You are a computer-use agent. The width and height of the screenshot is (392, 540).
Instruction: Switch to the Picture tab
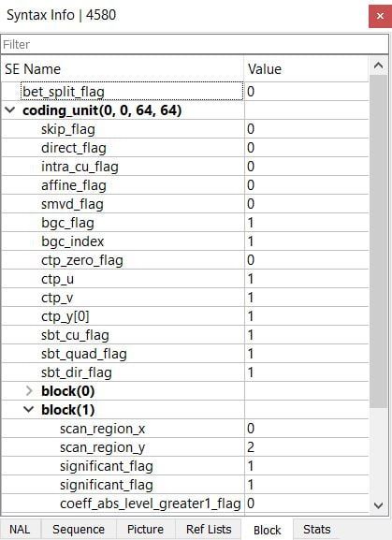pyautogui.click(x=145, y=529)
